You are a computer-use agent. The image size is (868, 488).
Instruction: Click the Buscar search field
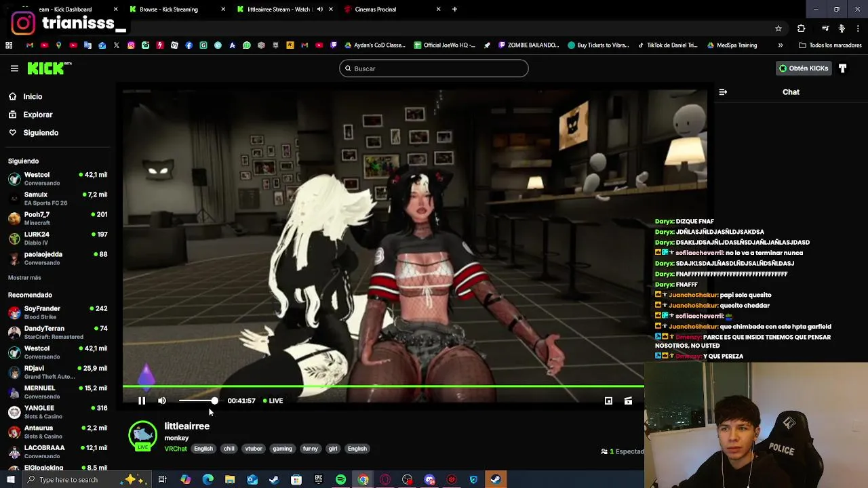pos(434,68)
